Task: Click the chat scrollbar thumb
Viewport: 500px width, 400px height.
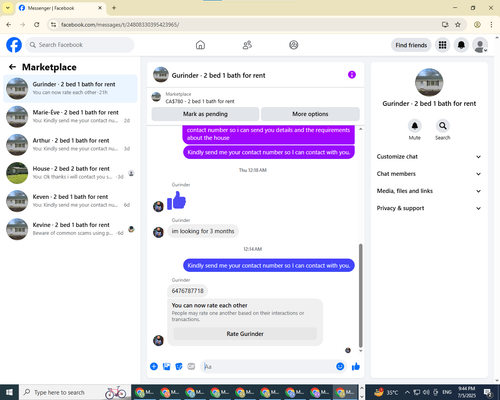Action: tap(360, 295)
